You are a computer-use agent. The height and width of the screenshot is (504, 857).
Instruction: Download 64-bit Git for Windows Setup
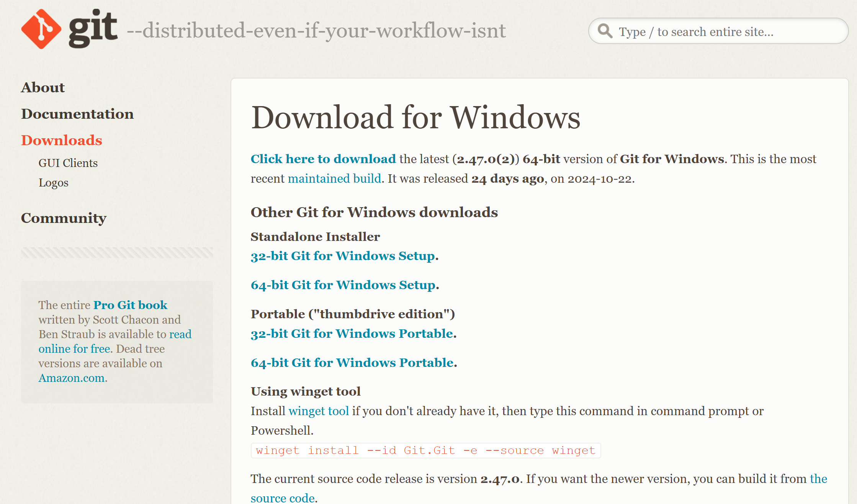343,285
